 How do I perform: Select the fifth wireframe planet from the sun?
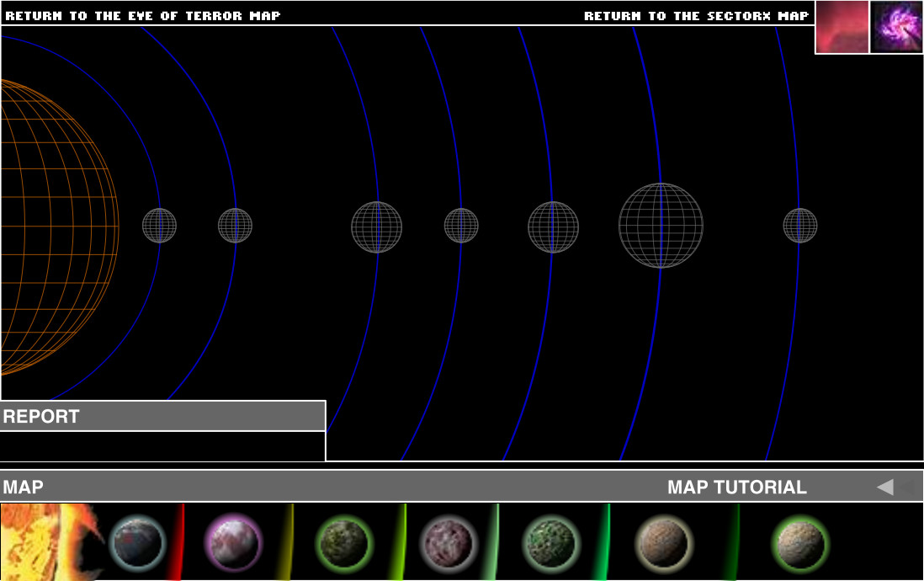(x=553, y=227)
